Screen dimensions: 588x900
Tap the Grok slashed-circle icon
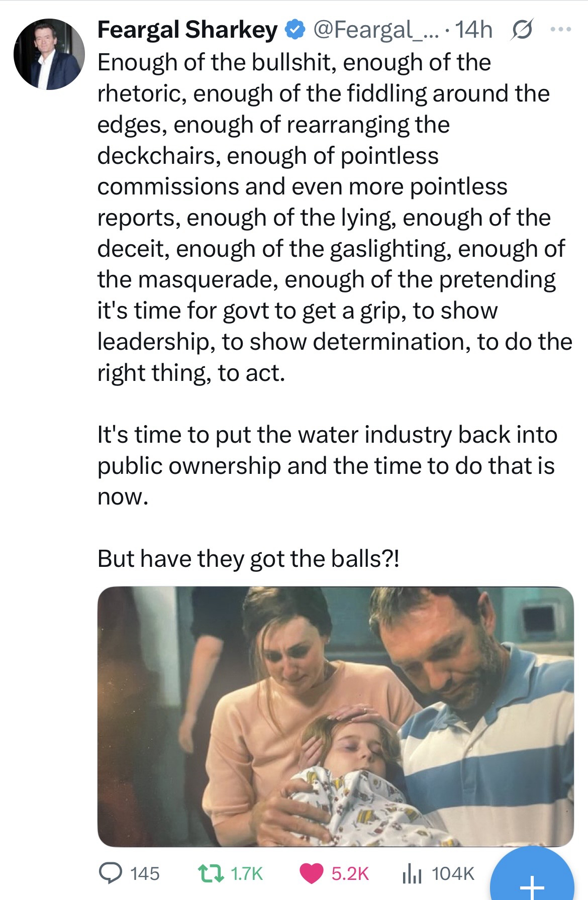point(521,31)
